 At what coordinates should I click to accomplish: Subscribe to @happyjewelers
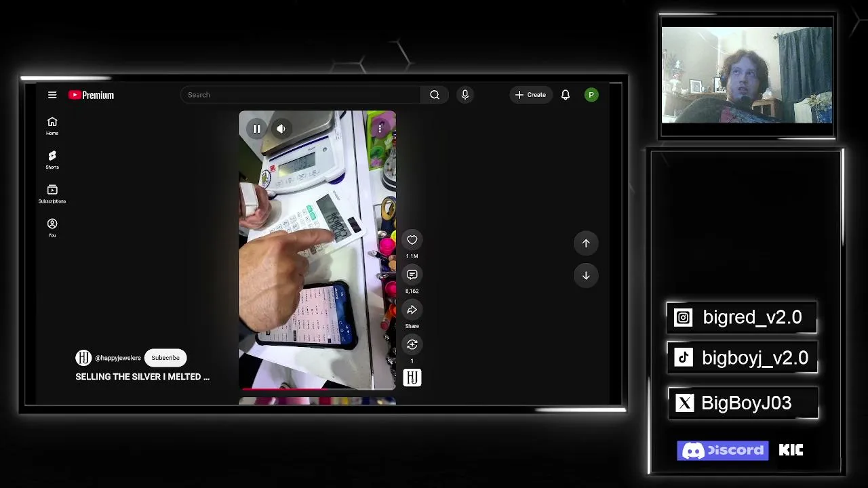(x=165, y=358)
